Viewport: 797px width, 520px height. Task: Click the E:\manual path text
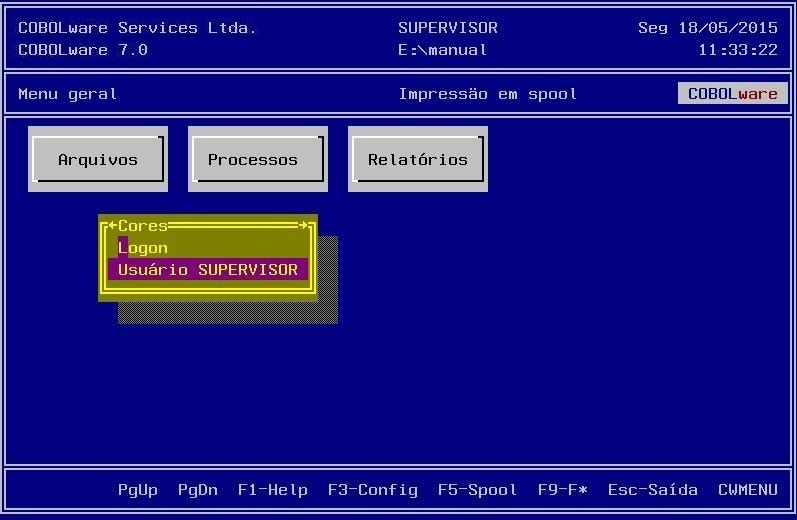click(x=443, y=50)
